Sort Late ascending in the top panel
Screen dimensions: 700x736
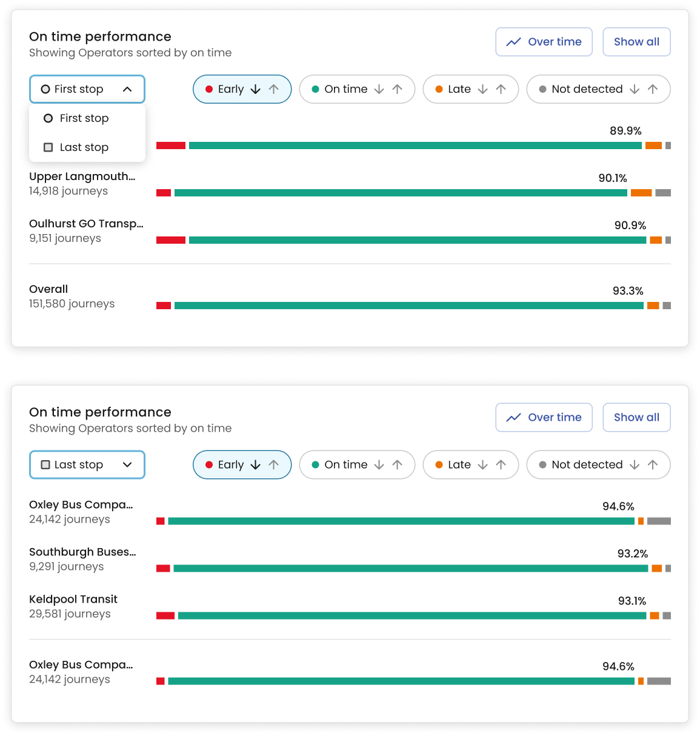[x=501, y=89]
